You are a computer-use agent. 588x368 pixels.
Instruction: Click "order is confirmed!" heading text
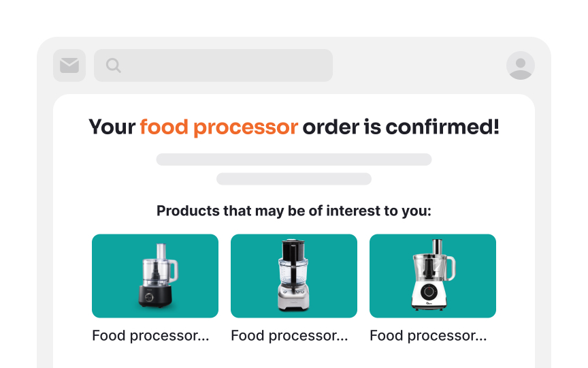coord(401,127)
